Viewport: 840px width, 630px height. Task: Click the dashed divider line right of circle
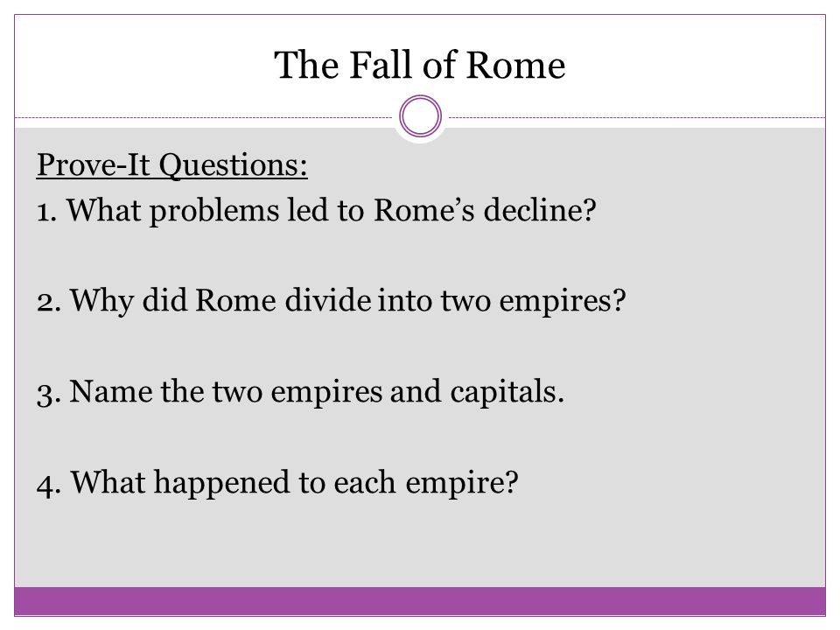click(637, 117)
